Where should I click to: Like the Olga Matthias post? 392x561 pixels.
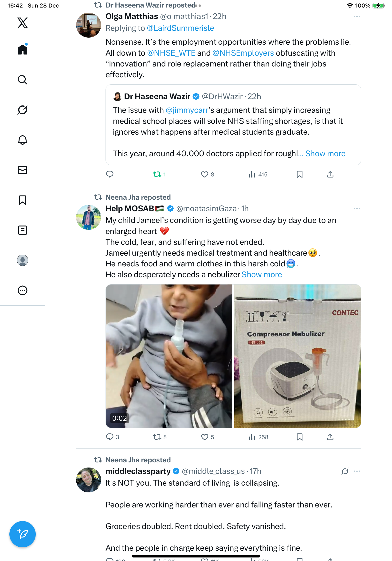coord(204,175)
